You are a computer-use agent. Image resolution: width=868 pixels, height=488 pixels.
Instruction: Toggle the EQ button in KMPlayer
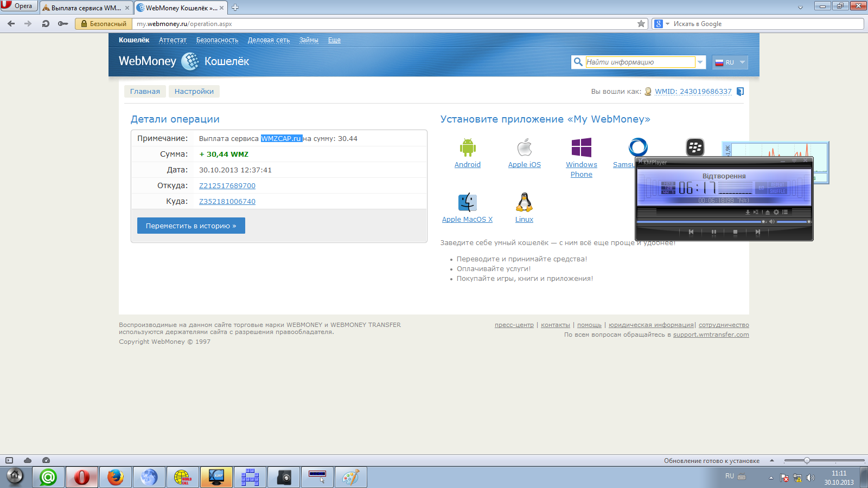[761, 188]
